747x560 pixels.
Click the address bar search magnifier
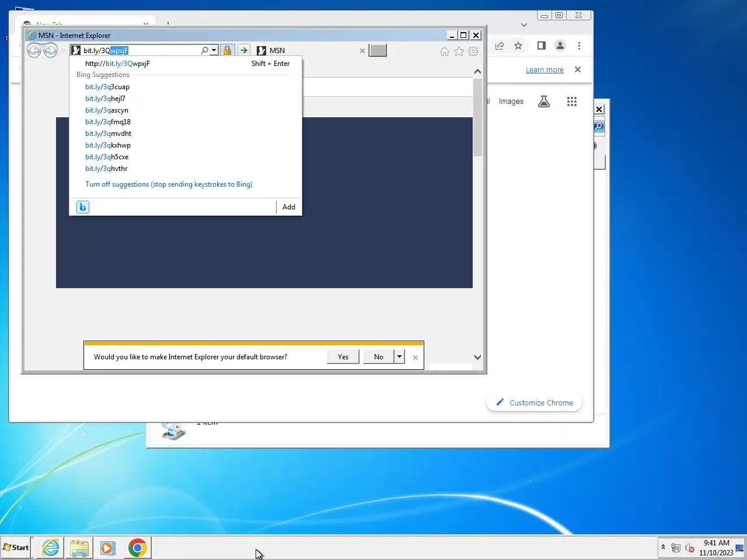pyautogui.click(x=204, y=50)
